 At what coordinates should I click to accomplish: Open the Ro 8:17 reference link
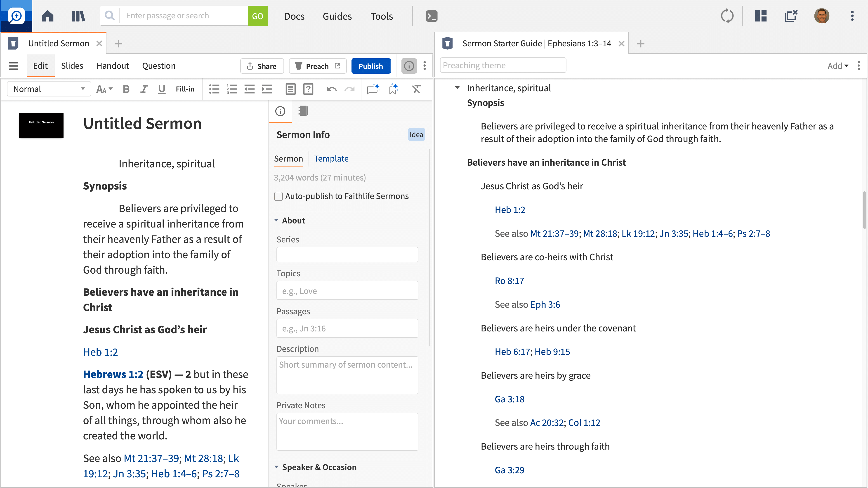click(x=509, y=281)
